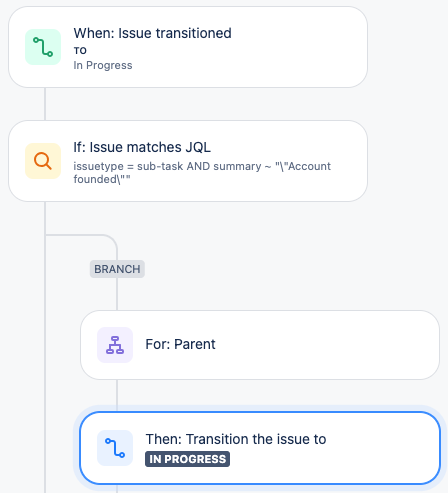Click the BRANCH label tag

point(117,269)
